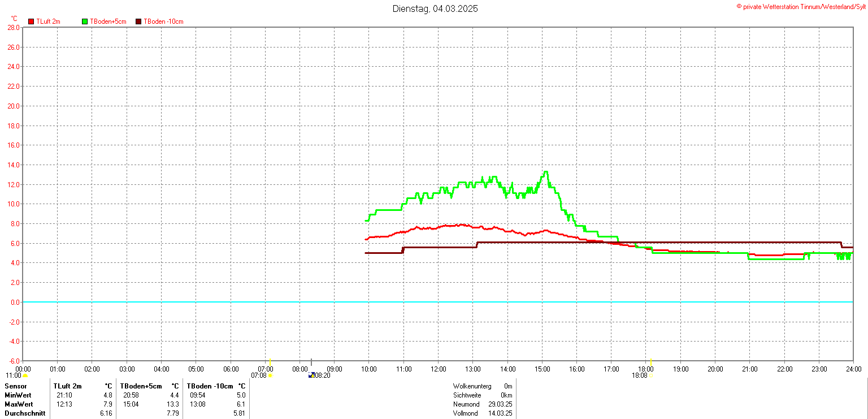Click the date title Dienstag, 04.03.2025
The height and width of the screenshot is (419, 868).
pos(435,9)
